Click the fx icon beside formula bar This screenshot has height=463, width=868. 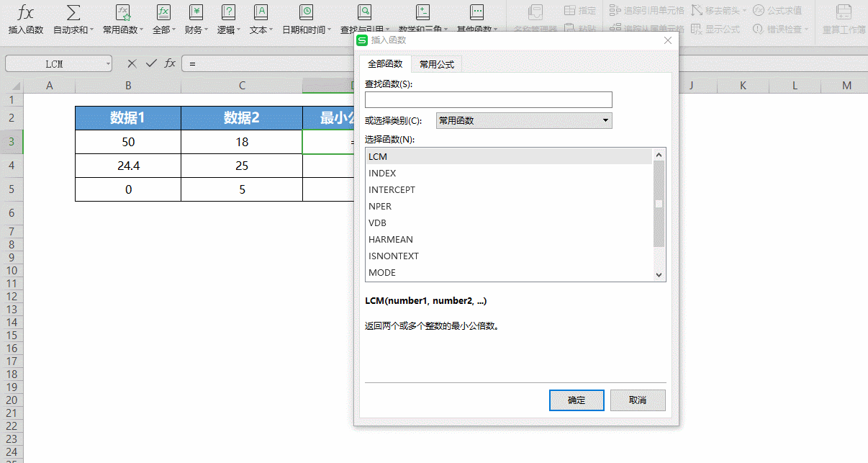click(x=170, y=63)
